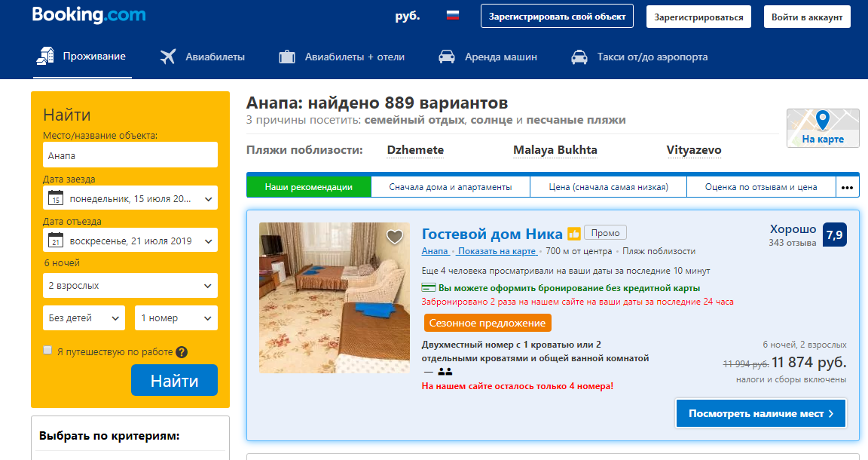Click the 11 874 руб. price
Image resolution: width=868 pixels, height=460 pixels.
808,363
